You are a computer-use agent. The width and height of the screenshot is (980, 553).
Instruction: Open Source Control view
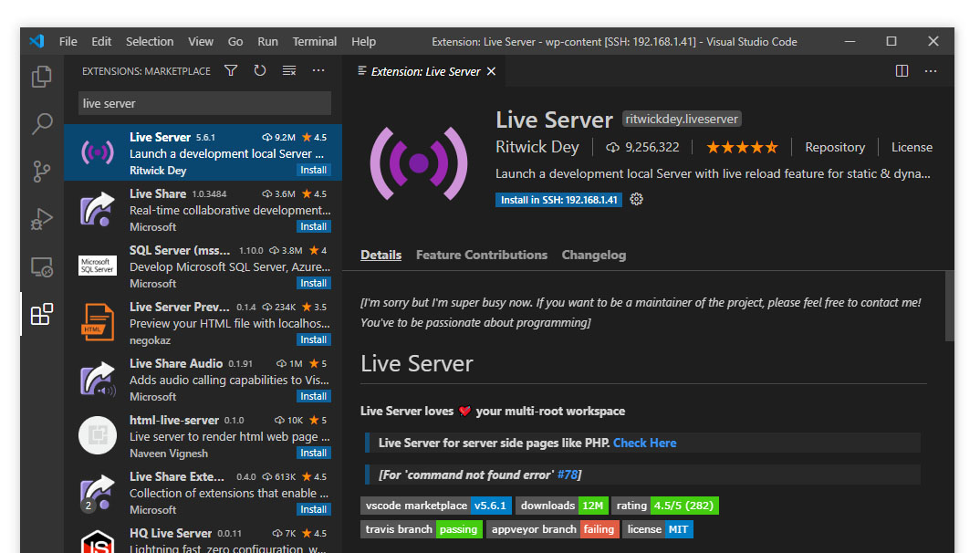42,172
